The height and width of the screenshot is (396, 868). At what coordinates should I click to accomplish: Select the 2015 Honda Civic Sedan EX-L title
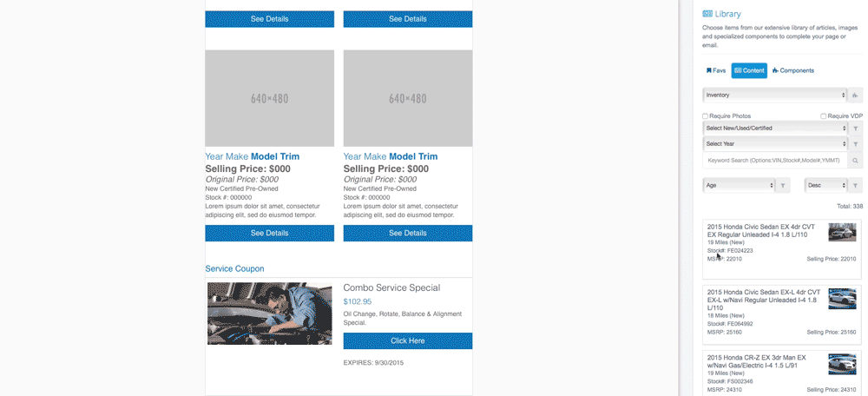[764, 300]
